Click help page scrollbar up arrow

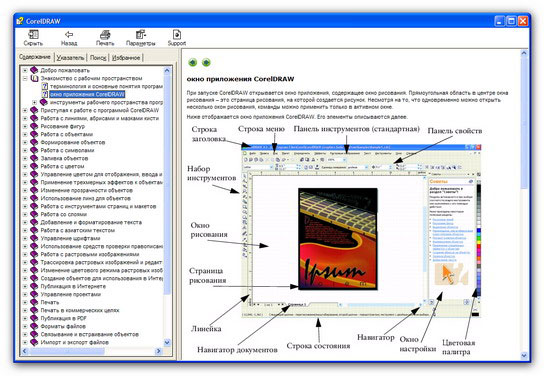[524, 53]
